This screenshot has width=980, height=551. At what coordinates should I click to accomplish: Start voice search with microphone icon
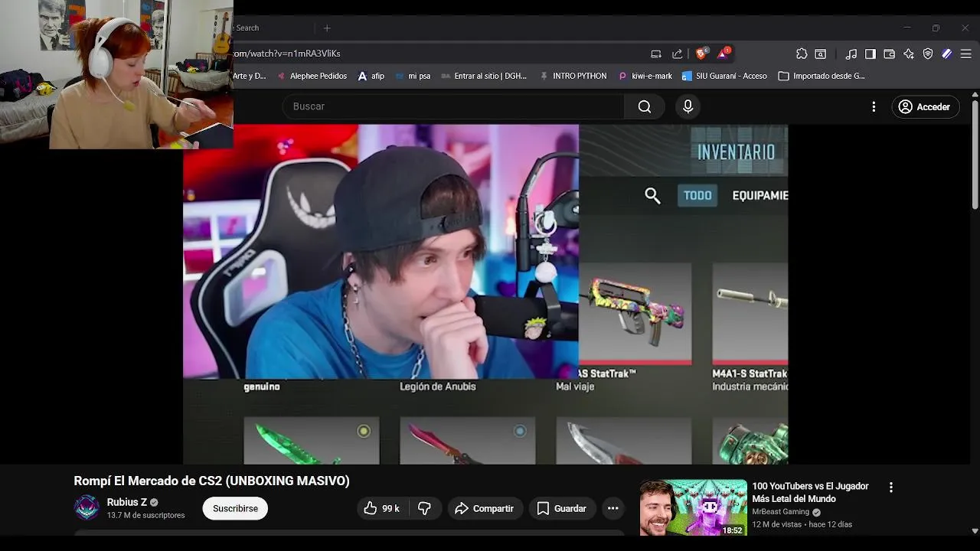[688, 106]
